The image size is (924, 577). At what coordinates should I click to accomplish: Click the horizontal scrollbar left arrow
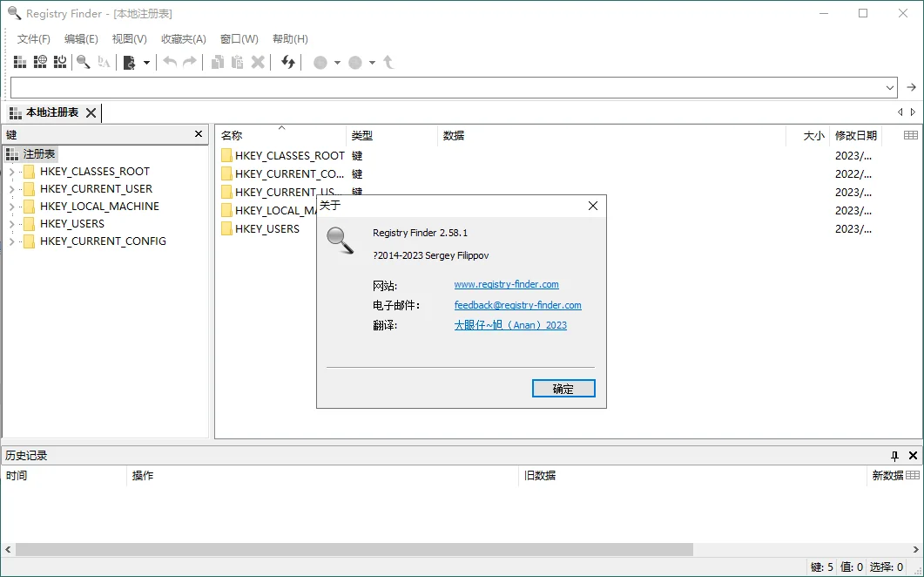(7, 549)
